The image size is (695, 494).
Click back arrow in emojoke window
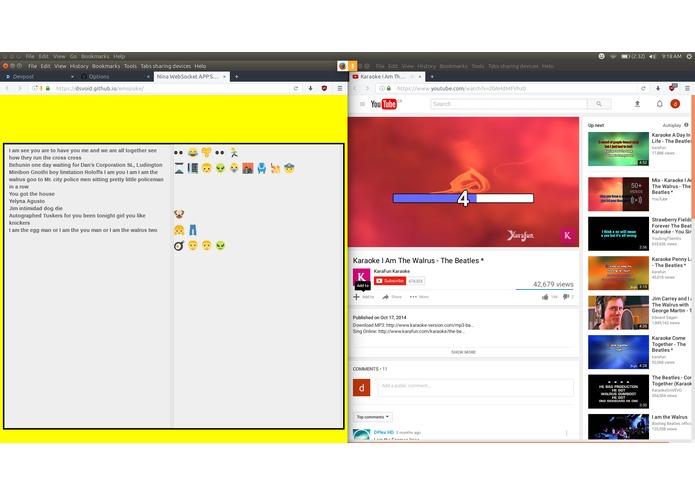[7, 89]
